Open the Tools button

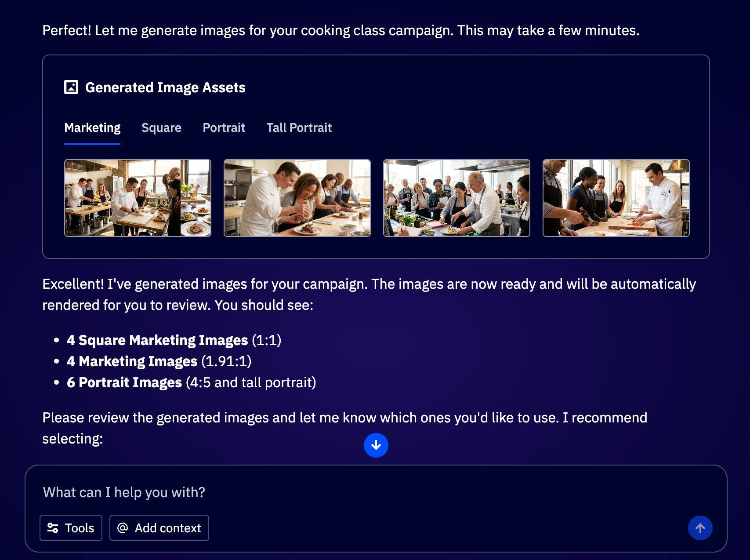(x=71, y=528)
